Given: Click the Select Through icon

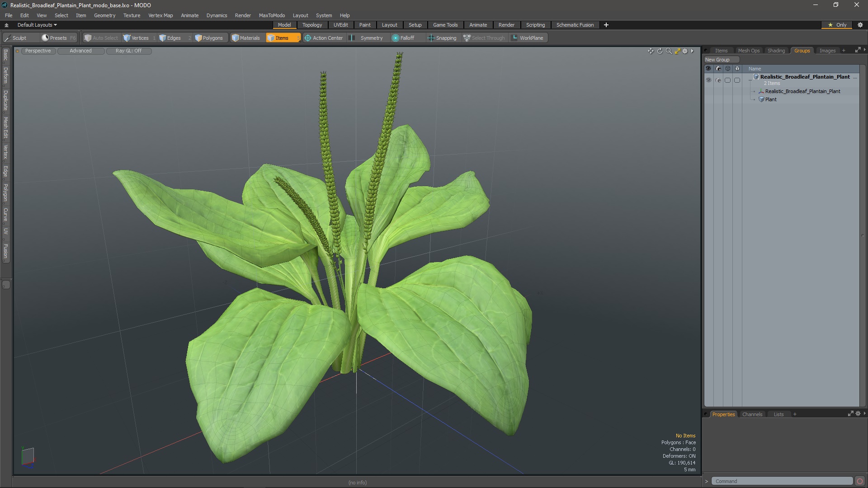Looking at the screenshot, I should click(467, 38).
